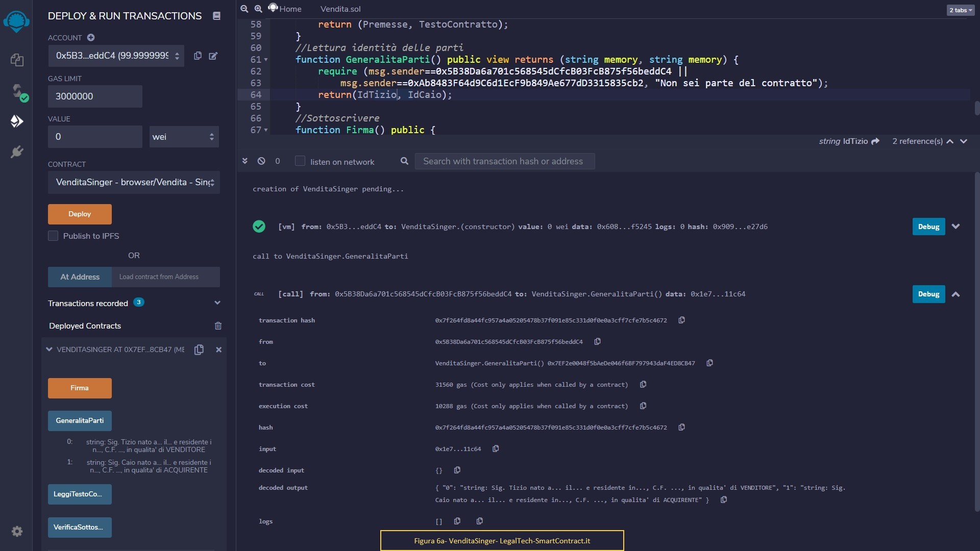Copy the transaction hash value
Screen dimensions: 980x551
pyautogui.click(x=681, y=320)
